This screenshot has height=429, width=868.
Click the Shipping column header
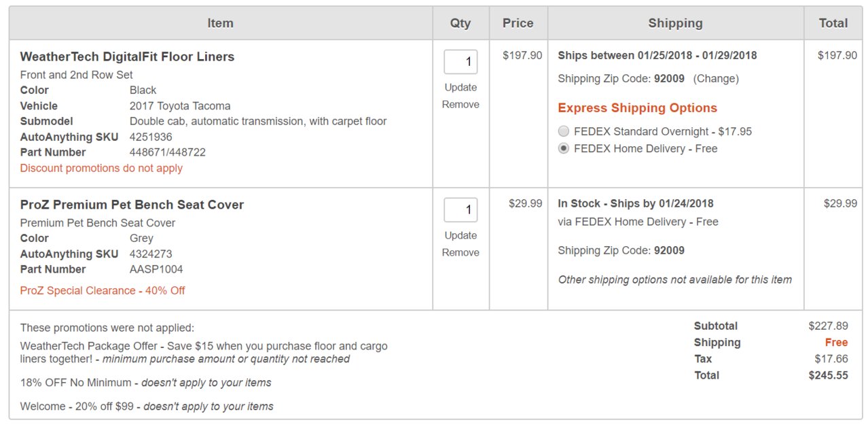point(675,23)
